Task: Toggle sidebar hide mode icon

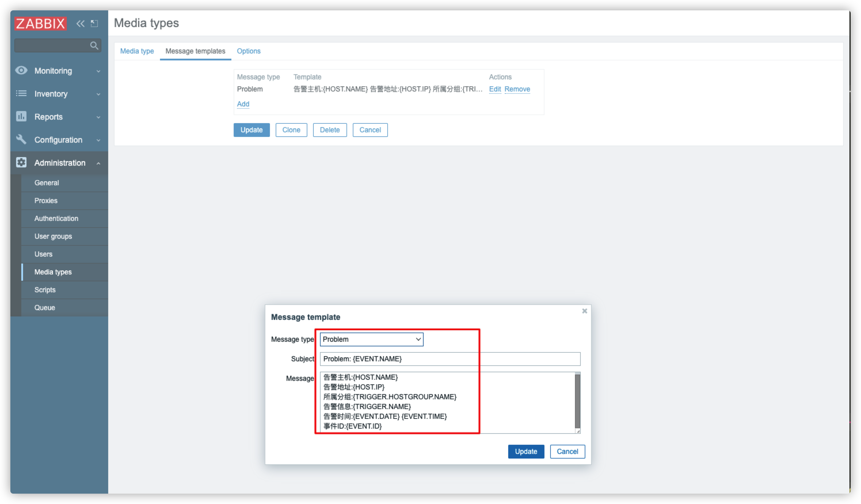Action: pyautogui.click(x=94, y=23)
